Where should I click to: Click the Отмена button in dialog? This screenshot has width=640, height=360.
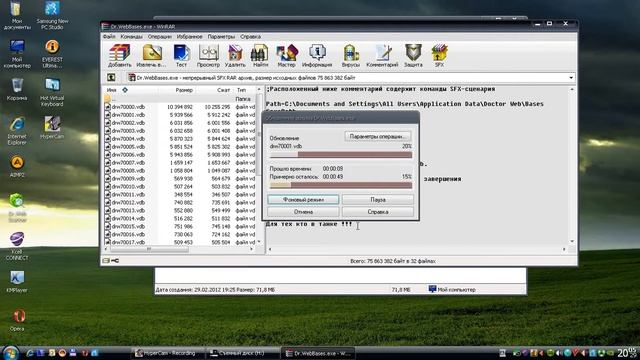[x=303, y=212]
